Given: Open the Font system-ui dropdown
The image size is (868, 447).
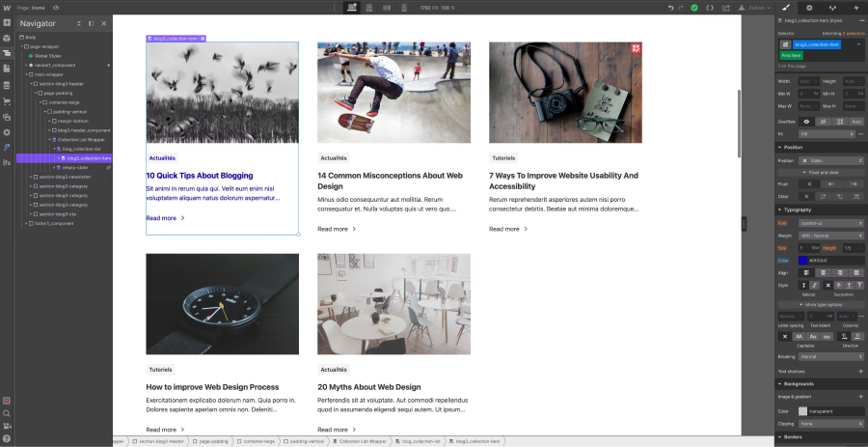Looking at the screenshot, I should (831, 223).
